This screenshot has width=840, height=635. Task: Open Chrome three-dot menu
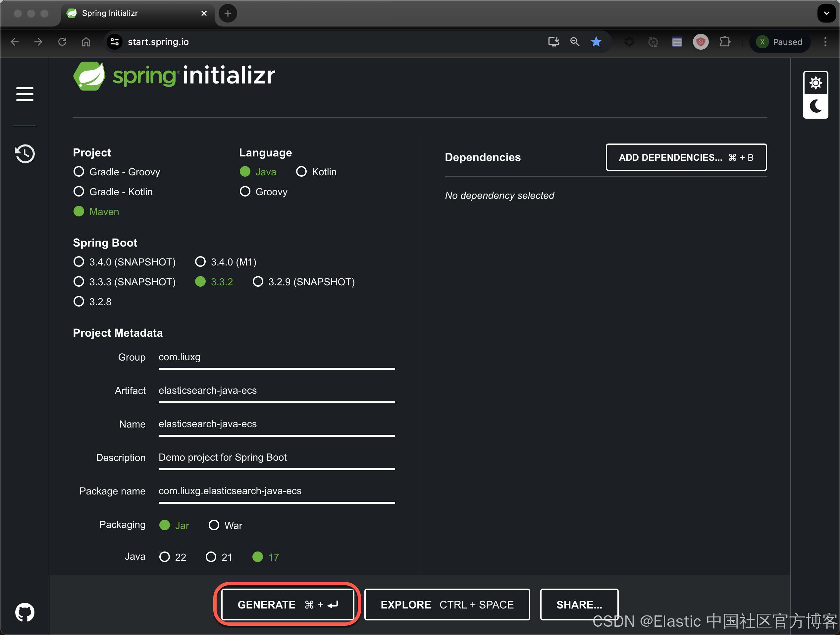click(825, 42)
